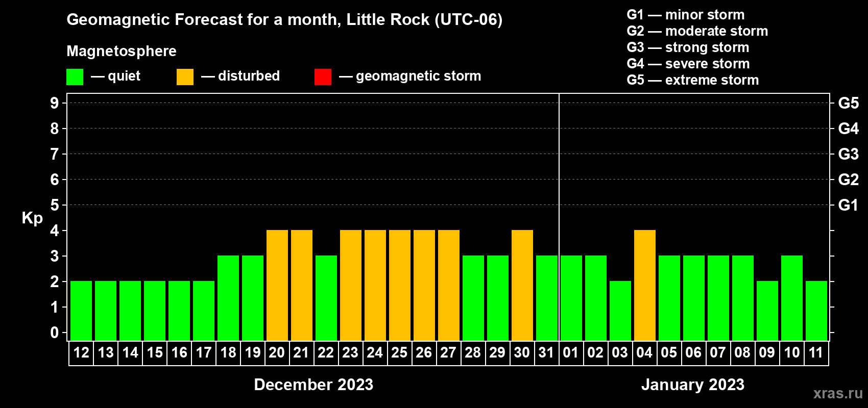The image size is (868, 408).
Task: Click date label 15
Action: 155,352
